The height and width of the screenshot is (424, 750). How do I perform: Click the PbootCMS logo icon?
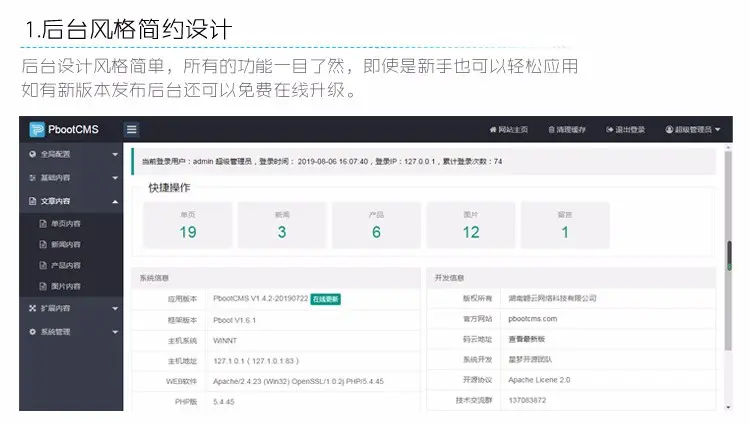(x=37, y=130)
